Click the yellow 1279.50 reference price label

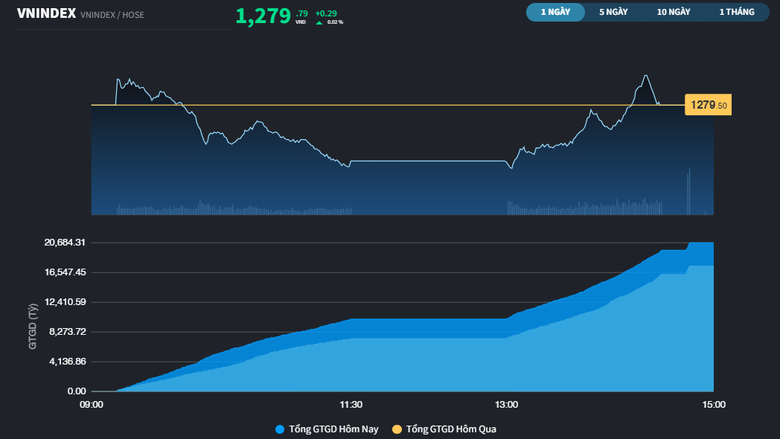(707, 105)
